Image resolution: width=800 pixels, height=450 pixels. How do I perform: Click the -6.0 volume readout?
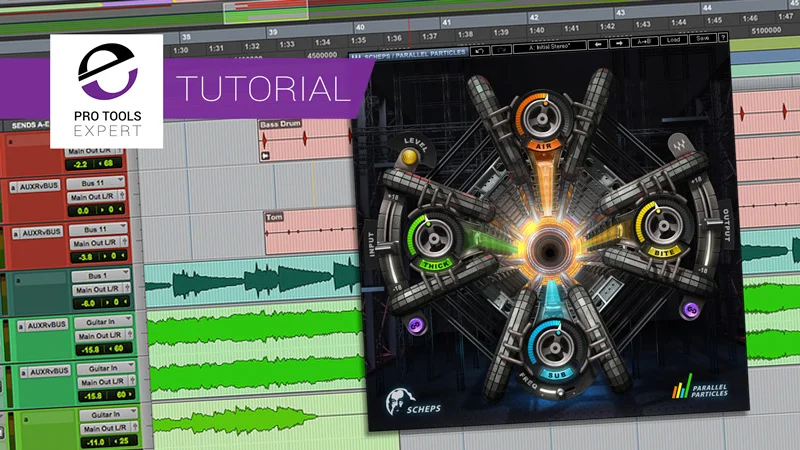point(88,303)
